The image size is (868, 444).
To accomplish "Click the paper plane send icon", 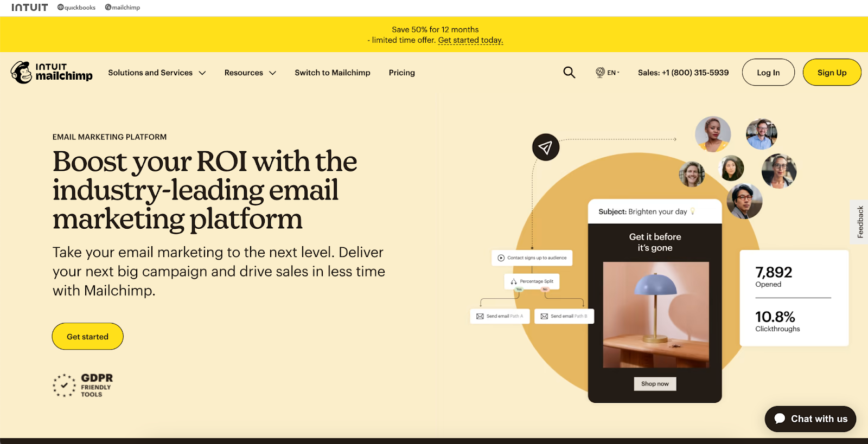I will click(x=546, y=147).
